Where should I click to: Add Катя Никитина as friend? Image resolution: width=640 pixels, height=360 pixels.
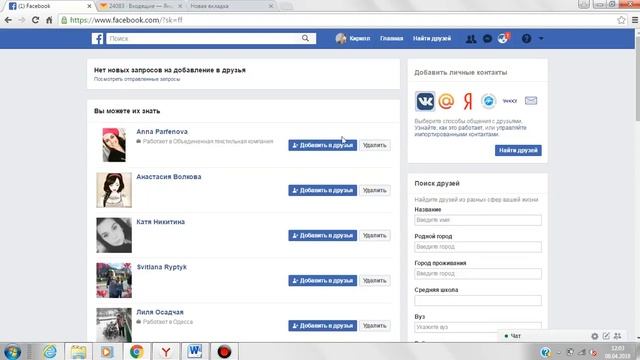pyautogui.click(x=322, y=236)
